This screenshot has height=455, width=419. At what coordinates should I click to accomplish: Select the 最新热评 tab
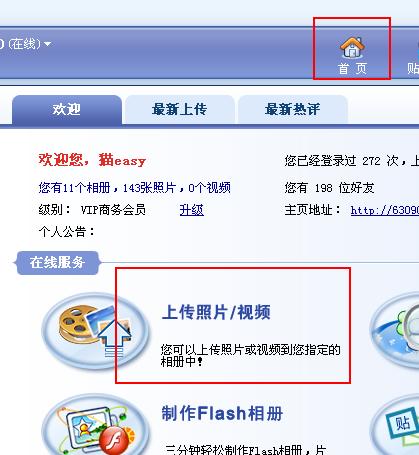click(293, 110)
